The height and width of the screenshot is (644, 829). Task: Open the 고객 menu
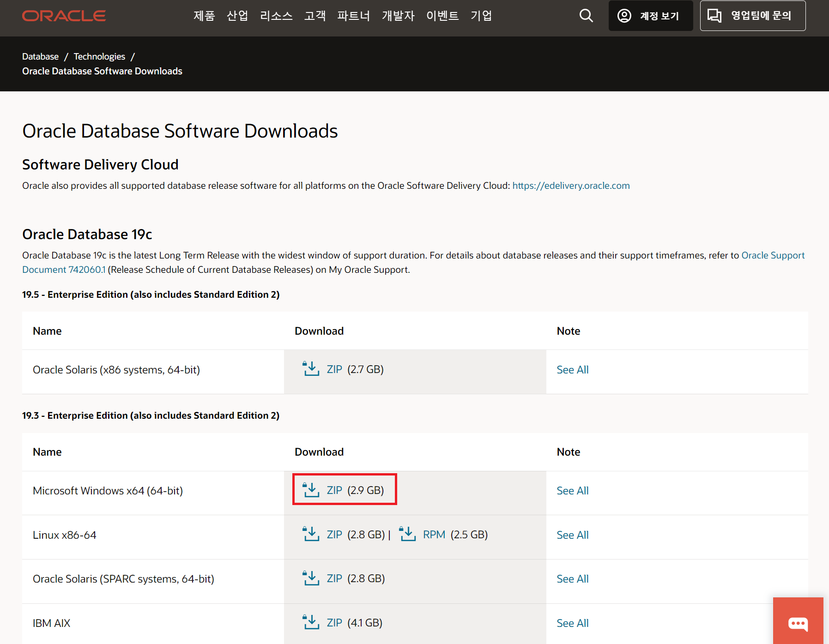315,16
